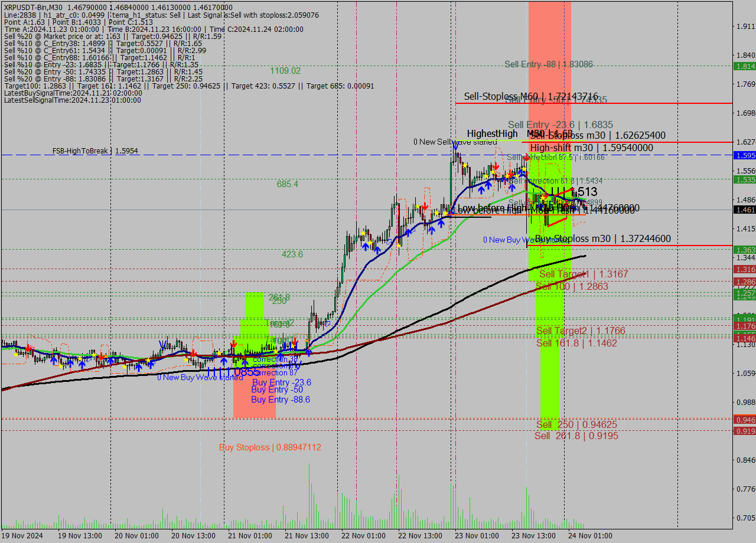Click the 1.911 price scale value
The width and height of the screenshot is (756, 543).
745,27
